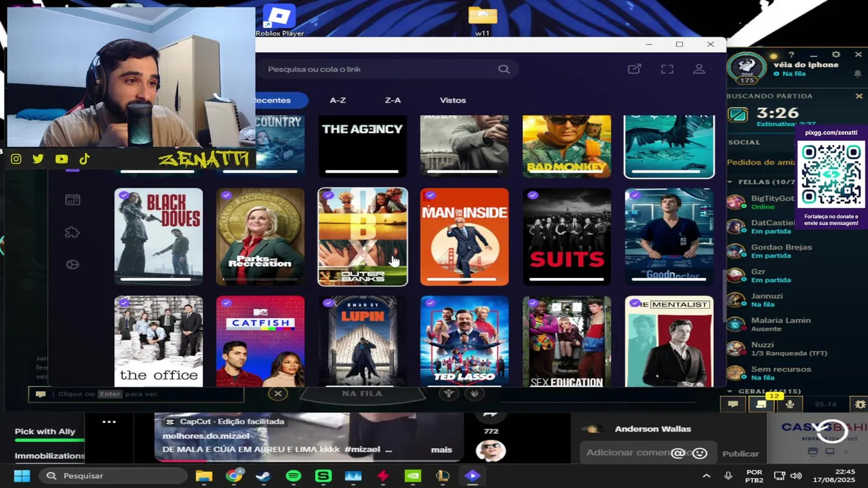Open the settings gear in the left sidebar
868x488 pixels.
tap(73, 264)
